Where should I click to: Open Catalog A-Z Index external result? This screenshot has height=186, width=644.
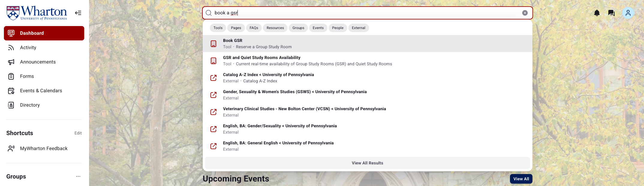368,78
